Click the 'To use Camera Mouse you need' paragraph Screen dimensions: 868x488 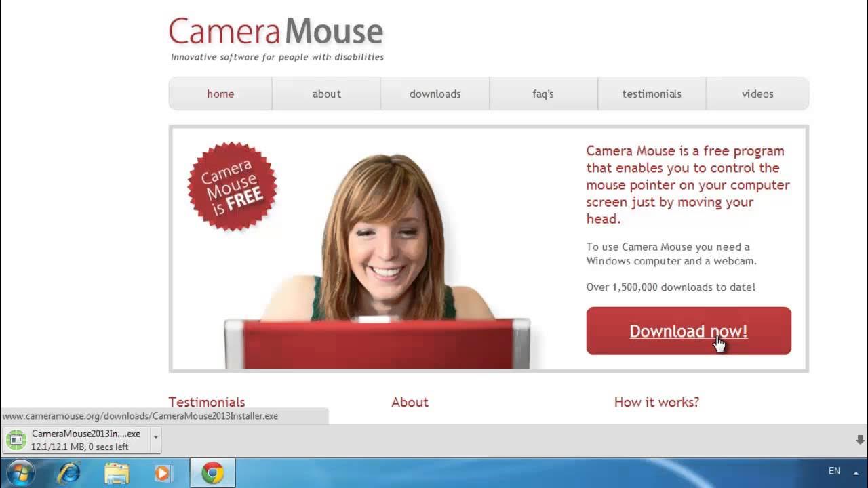pyautogui.click(x=671, y=253)
